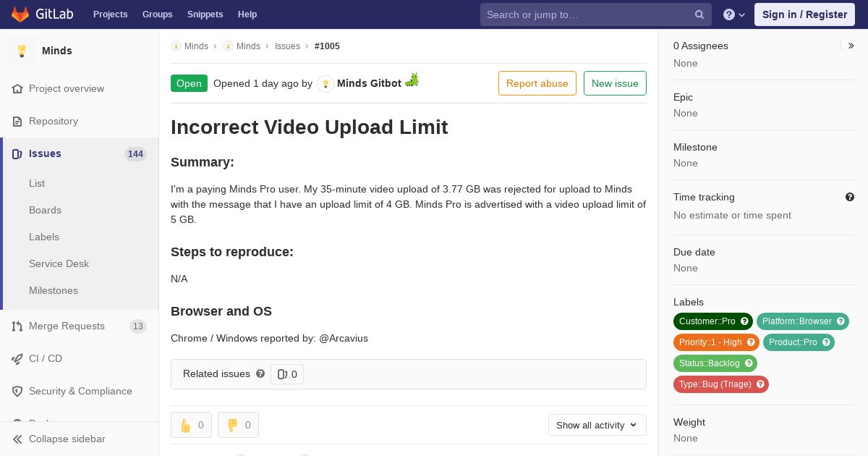The width and height of the screenshot is (868, 456).
Task: Click the Project overview home icon
Action: 17,88
